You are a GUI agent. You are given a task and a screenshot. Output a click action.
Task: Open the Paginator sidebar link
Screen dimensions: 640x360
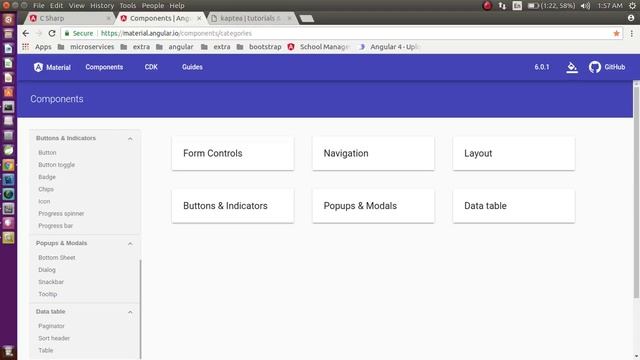tap(51, 327)
